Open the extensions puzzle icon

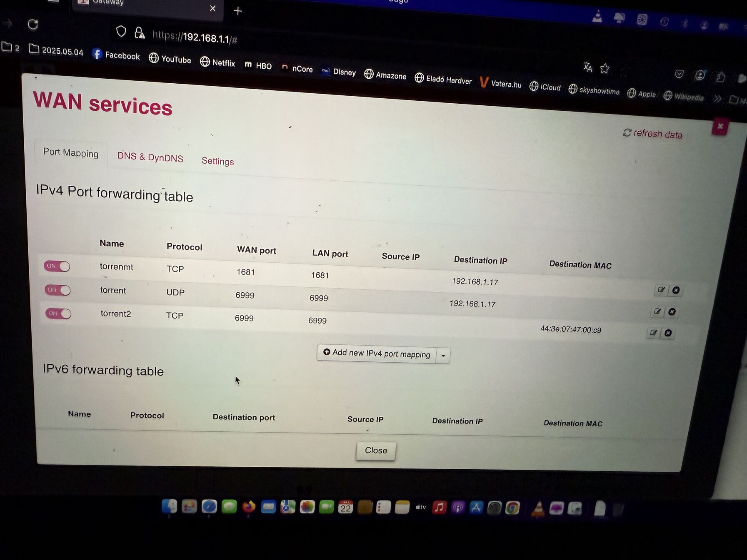[x=720, y=77]
